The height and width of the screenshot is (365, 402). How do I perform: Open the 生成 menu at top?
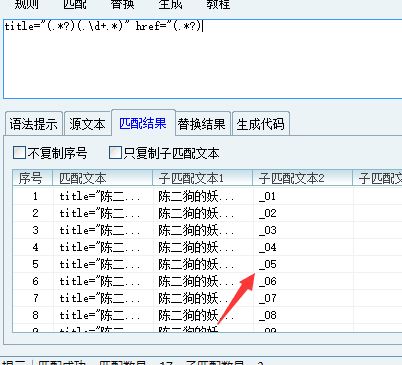point(170,4)
